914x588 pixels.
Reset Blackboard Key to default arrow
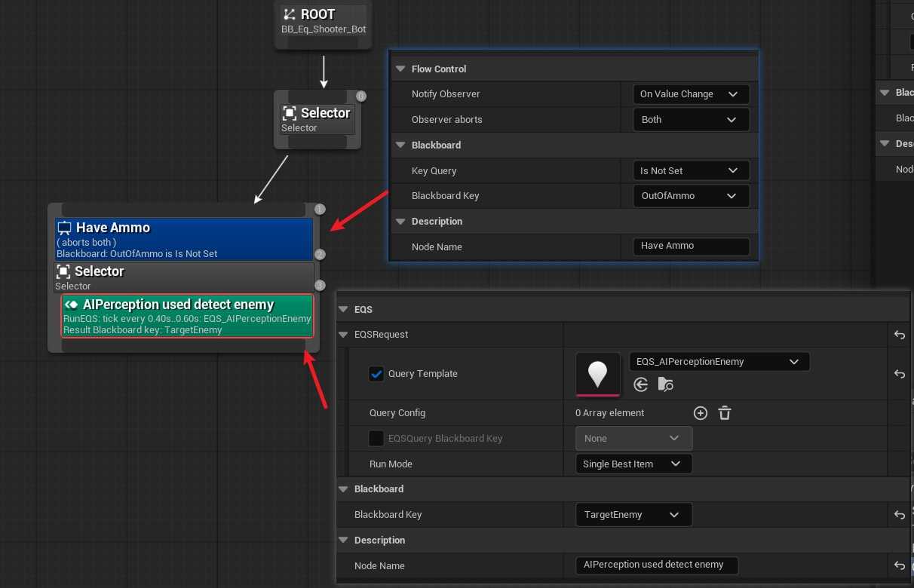pos(899,515)
